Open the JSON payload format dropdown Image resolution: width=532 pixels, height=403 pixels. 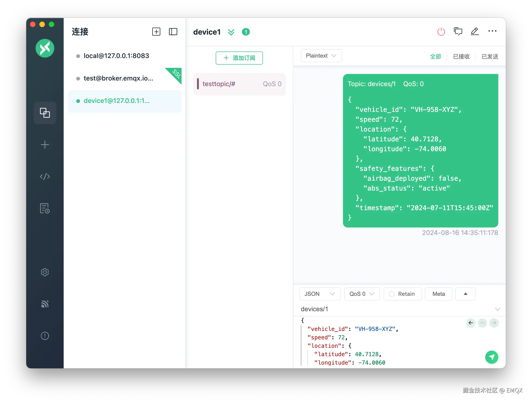coord(319,294)
